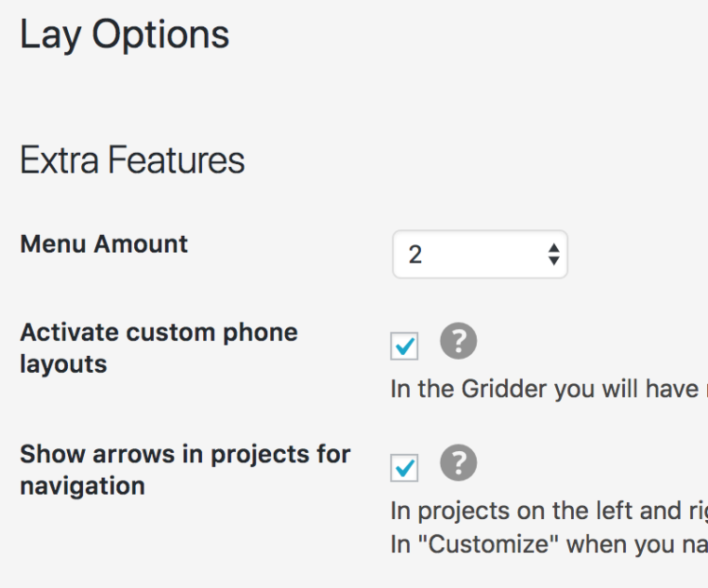
Task: Click the "In the Gridder" description text
Action: pos(548,389)
